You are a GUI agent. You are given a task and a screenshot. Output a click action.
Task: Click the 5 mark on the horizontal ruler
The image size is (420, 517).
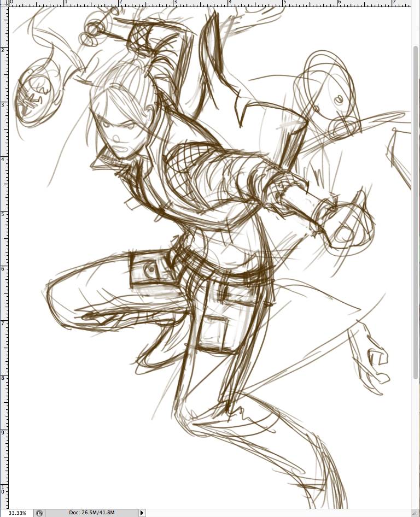tap(284, 3)
